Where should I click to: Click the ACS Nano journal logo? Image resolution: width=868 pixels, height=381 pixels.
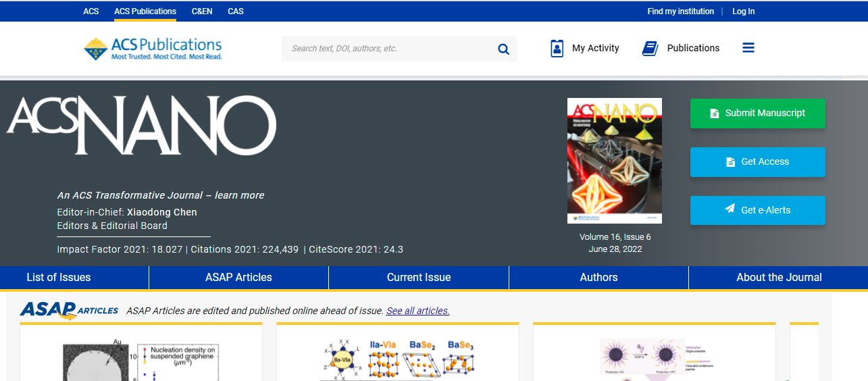click(x=141, y=125)
